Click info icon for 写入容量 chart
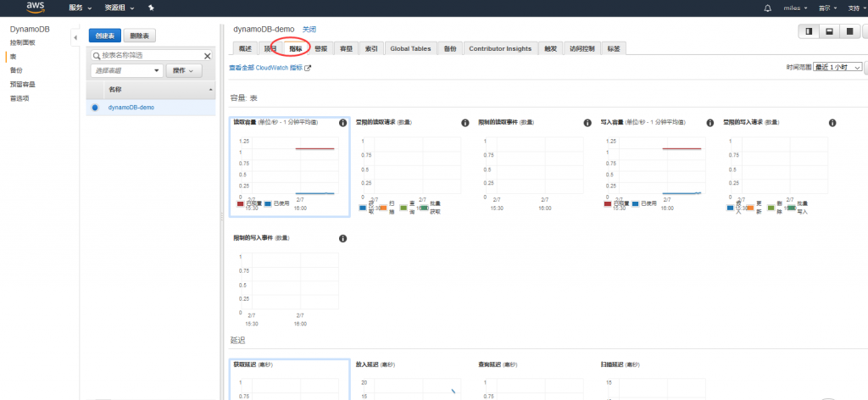The width and height of the screenshot is (868, 400). pyautogui.click(x=709, y=123)
